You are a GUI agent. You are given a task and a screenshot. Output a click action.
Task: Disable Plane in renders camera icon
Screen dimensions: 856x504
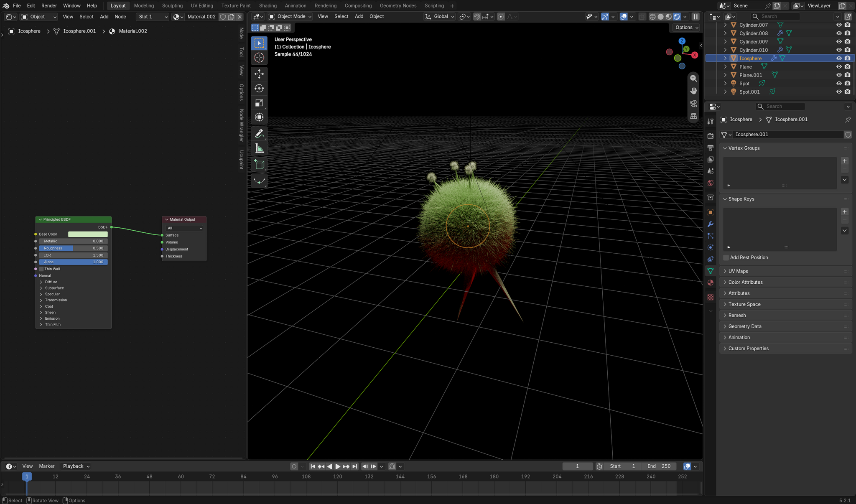[847, 67]
